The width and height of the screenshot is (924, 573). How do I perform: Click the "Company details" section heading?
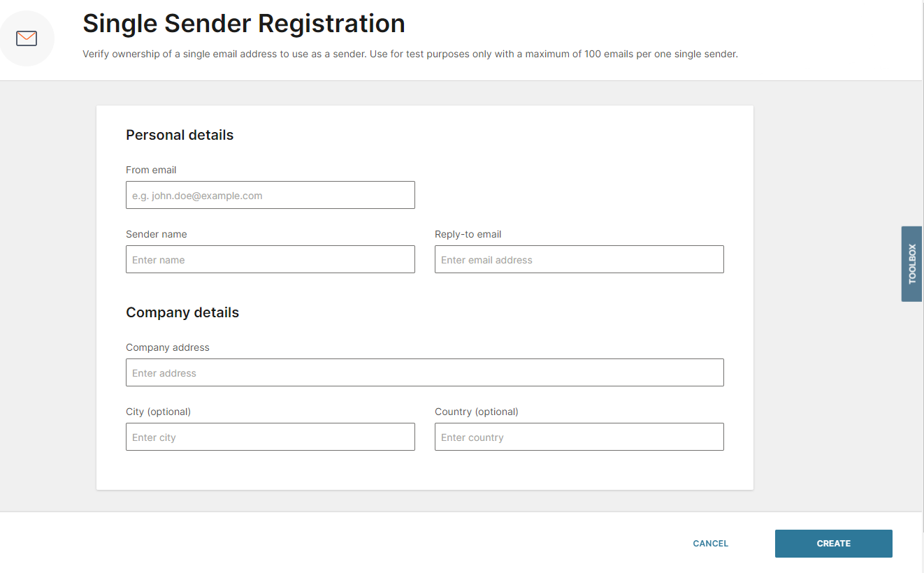tap(182, 313)
